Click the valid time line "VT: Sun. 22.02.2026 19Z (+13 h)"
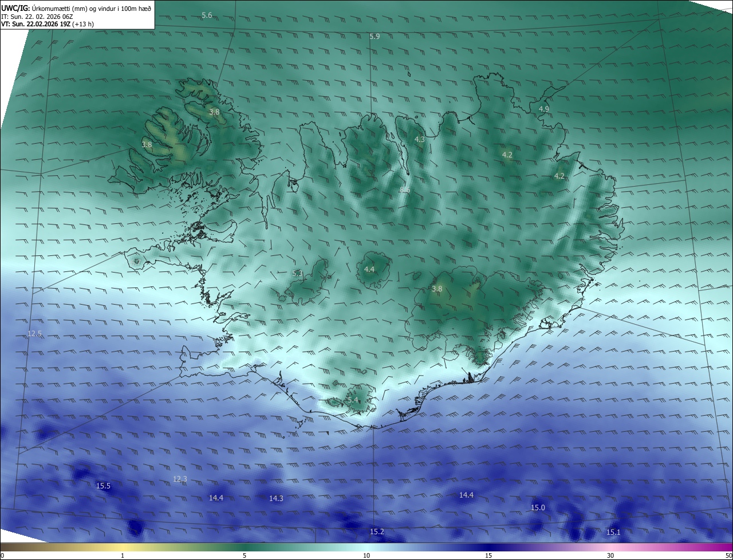Viewport: 733px width, 560px height. click(48, 24)
